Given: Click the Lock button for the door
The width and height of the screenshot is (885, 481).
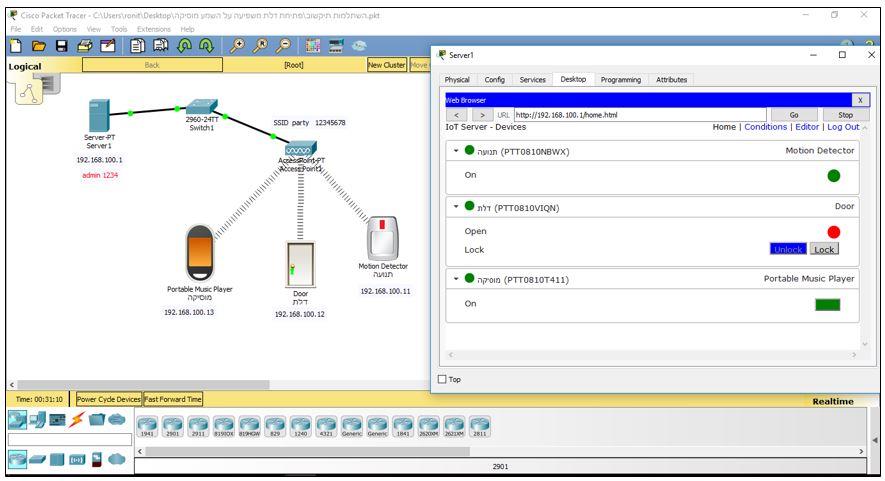Looking at the screenshot, I should [x=824, y=250].
